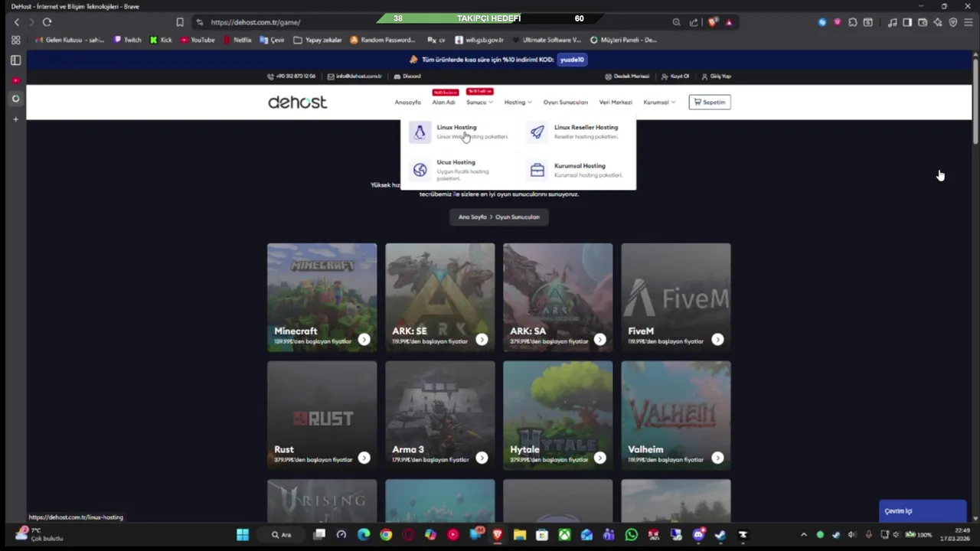Open the Hytale server card
The image size is (980, 551).
[557, 416]
